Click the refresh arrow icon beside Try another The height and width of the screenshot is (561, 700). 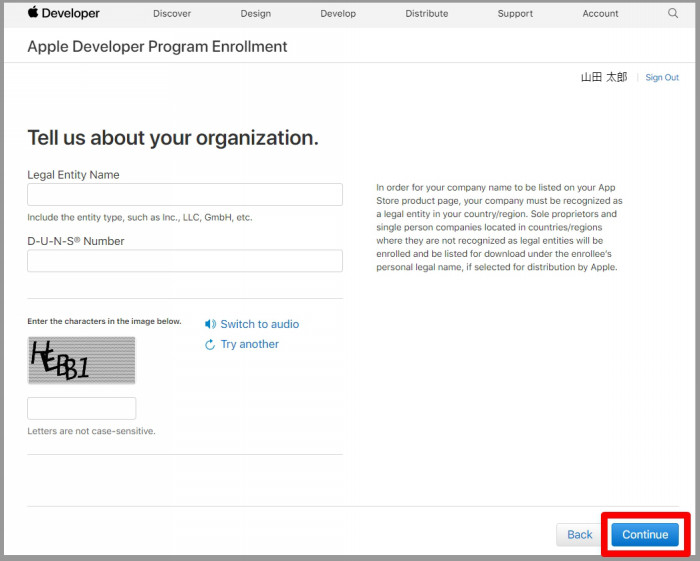point(210,345)
